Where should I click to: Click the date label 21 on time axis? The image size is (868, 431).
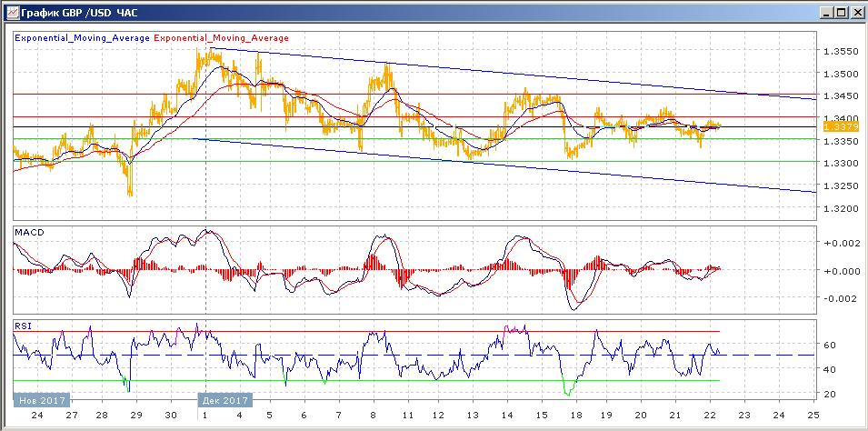click(x=674, y=416)
